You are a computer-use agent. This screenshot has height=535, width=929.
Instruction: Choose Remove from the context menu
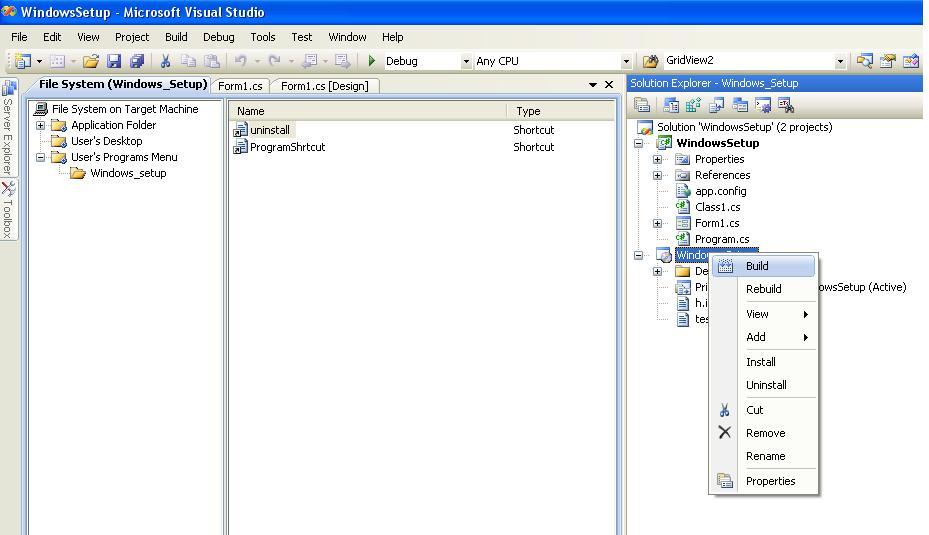click(x=763, y=433)
